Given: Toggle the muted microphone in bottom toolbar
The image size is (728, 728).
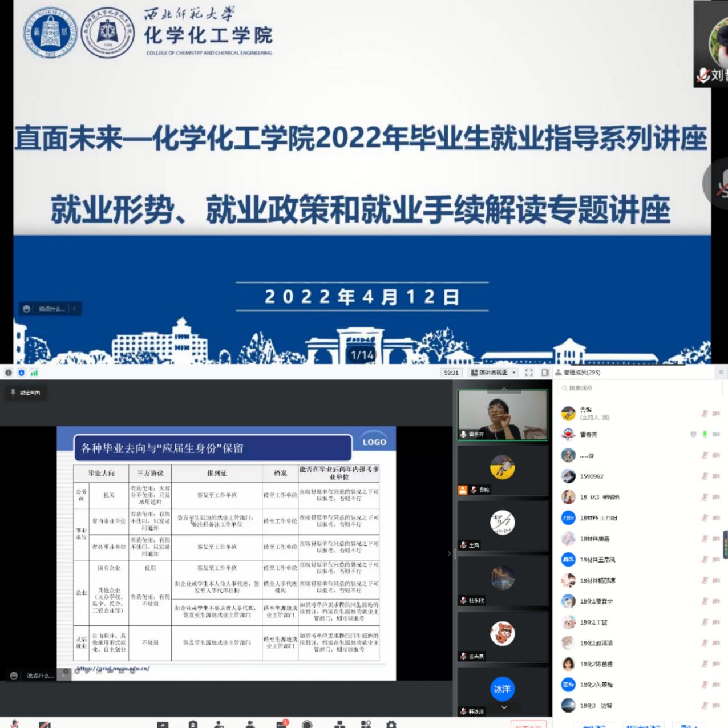Looking at the screenshot, I should 15,724.
